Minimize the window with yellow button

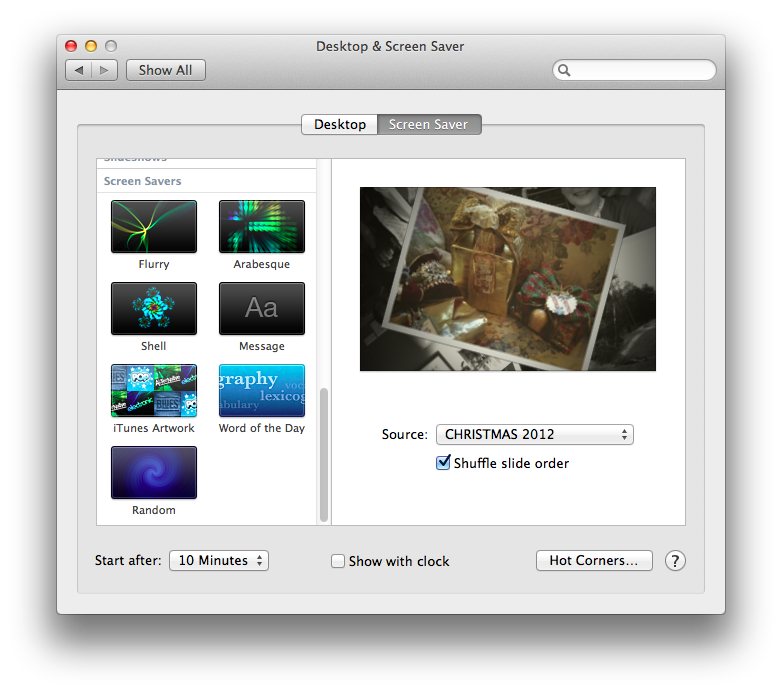pos(91,46)
